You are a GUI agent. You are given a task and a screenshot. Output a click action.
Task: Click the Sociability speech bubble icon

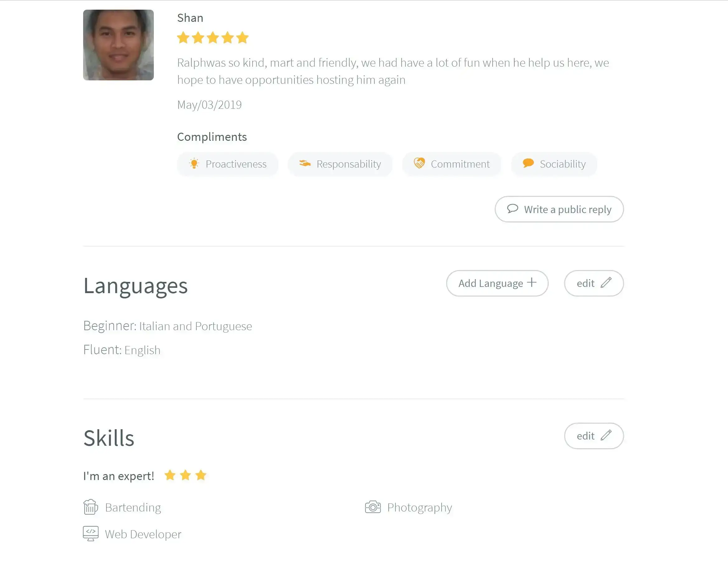point(528,163)
